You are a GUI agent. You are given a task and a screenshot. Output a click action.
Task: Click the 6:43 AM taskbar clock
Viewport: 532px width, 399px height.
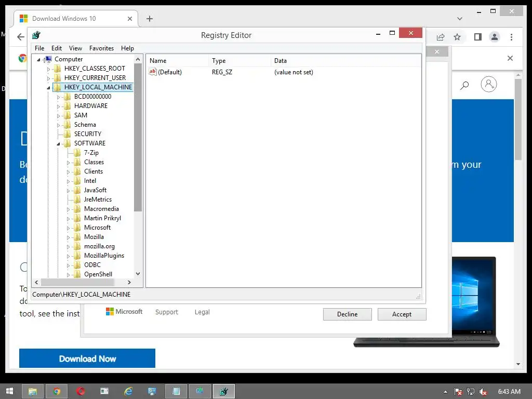tap(509, 392)
